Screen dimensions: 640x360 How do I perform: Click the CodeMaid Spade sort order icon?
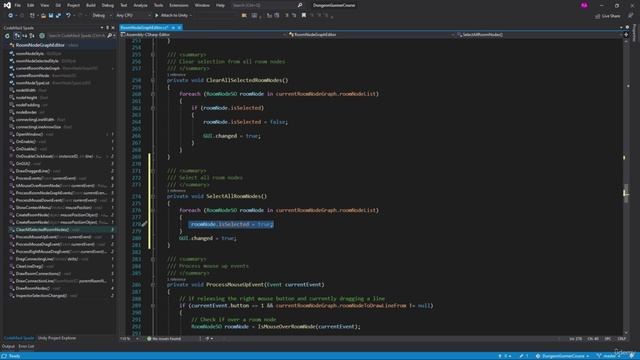pyautogui.click(x=17, y=36)
